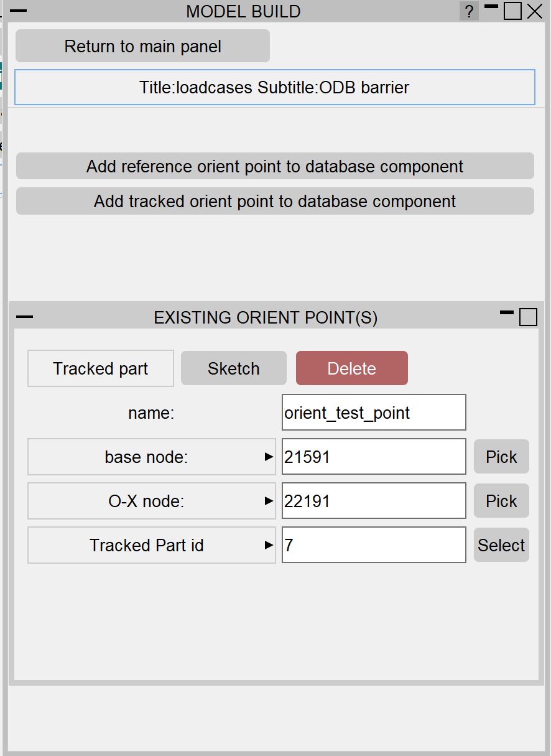Minimize the MODEL BUILD window
The height and width of the screenshot is (756, 551).
click(x=491, y=7)
